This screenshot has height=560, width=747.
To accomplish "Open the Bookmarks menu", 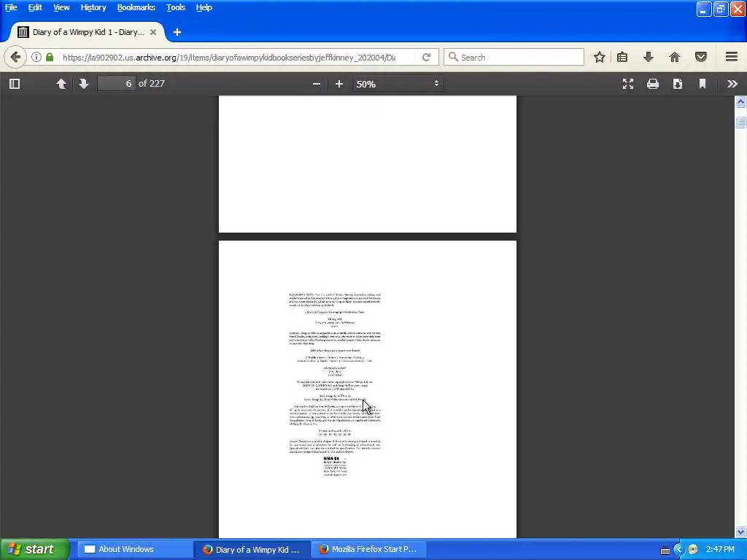I will (x=136, y=7).
